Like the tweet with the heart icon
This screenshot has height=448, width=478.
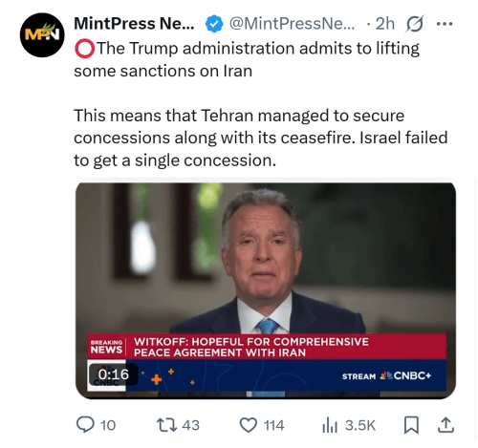(249, 425)
